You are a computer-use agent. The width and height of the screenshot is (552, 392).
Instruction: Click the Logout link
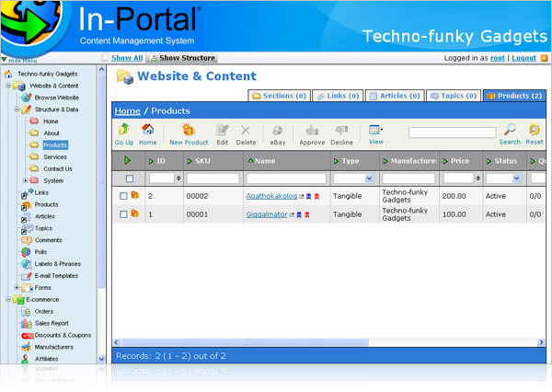523,58
